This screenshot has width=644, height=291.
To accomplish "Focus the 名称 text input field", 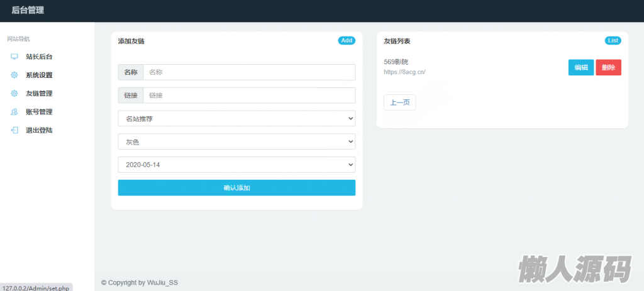I will pyautogui.click(x=248, y=72).
